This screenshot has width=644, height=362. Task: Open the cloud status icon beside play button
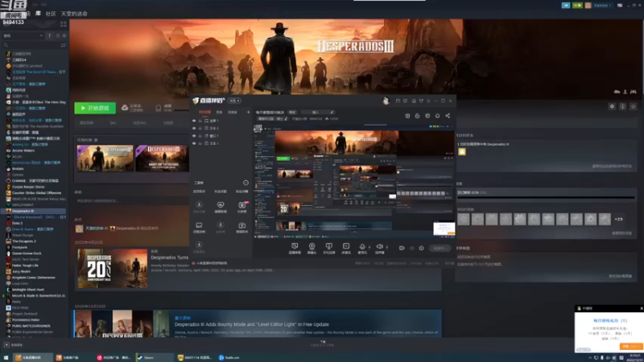tap(125, 108)
